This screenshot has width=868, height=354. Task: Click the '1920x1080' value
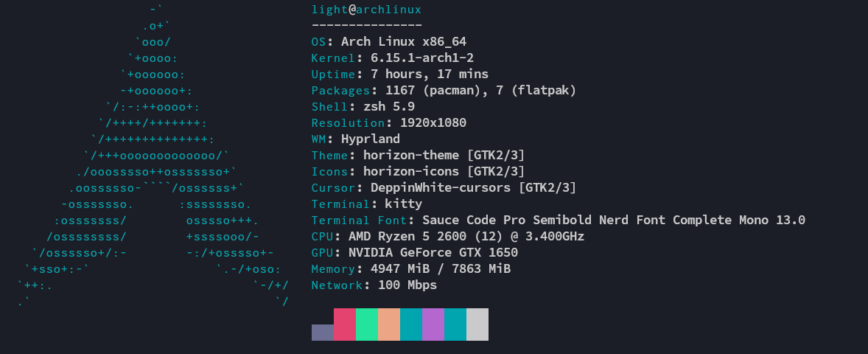click(x=433, y=123)
